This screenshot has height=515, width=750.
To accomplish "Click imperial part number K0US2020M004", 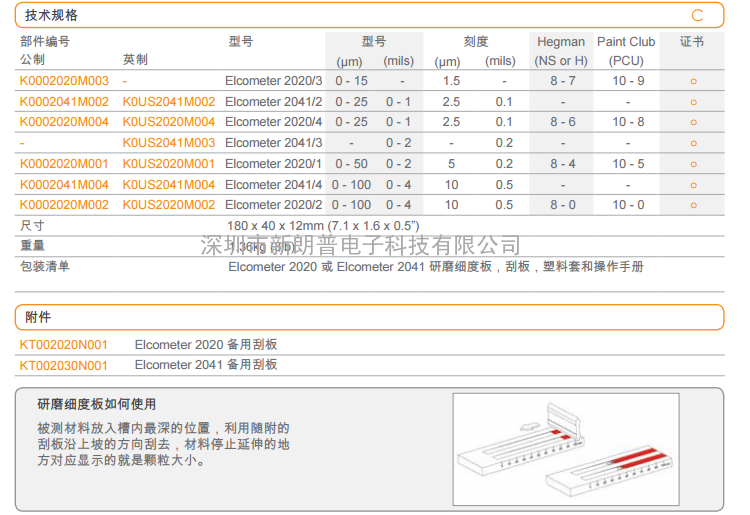I will [169, 122].
